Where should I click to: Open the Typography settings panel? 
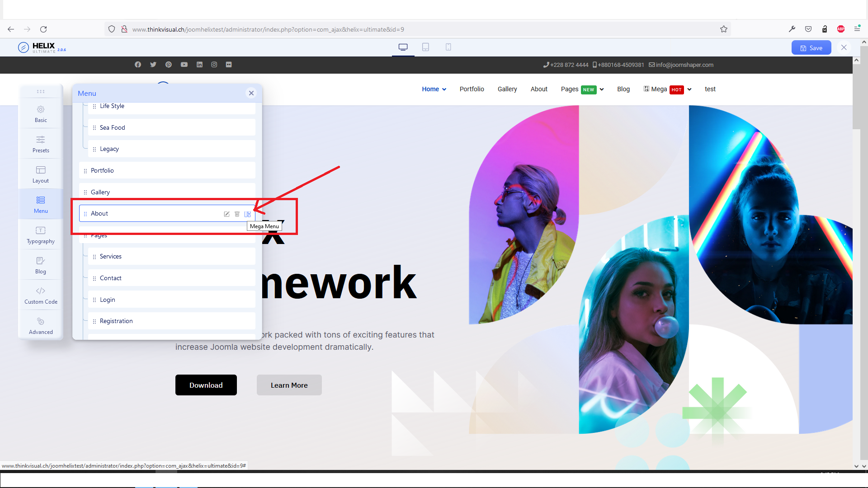(41, 235)
